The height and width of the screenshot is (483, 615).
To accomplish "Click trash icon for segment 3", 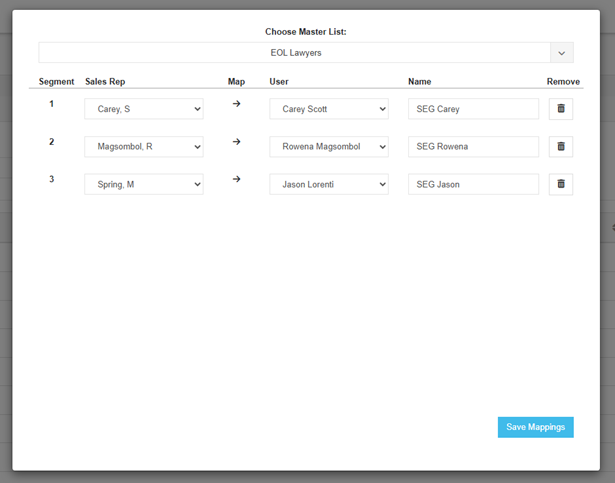I will tap(560, 184).
